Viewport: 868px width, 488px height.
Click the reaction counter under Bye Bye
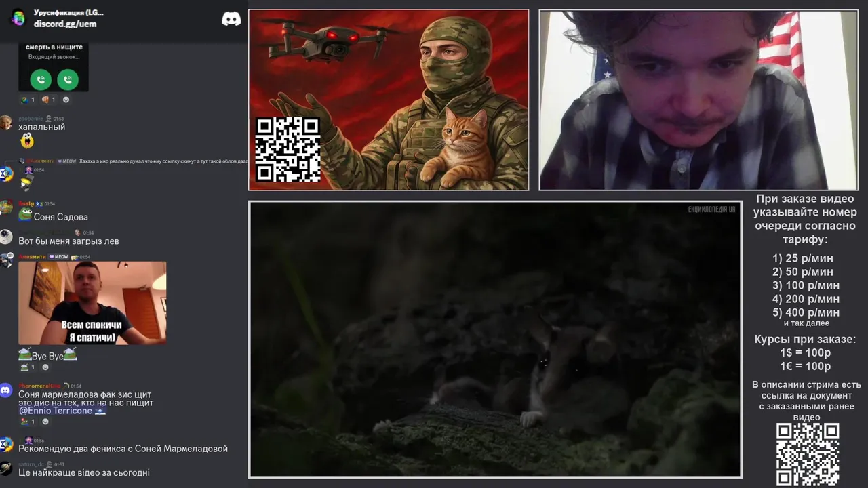tap(27, 367)
